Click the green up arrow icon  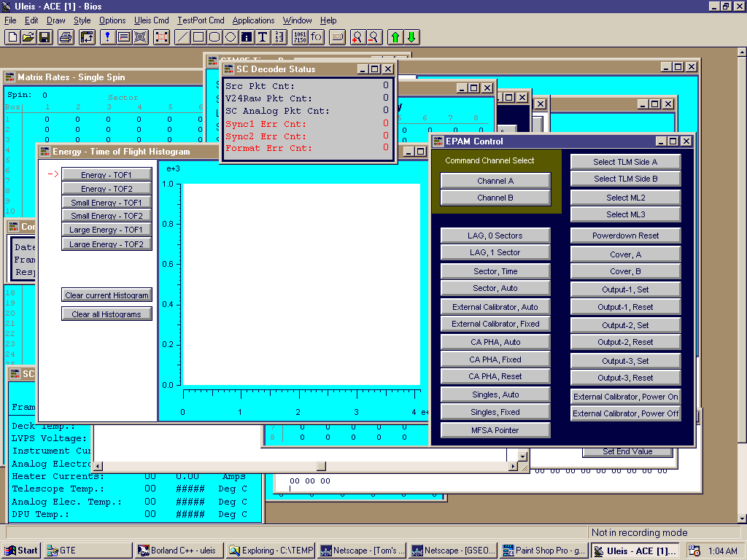[x=395, y=36]
